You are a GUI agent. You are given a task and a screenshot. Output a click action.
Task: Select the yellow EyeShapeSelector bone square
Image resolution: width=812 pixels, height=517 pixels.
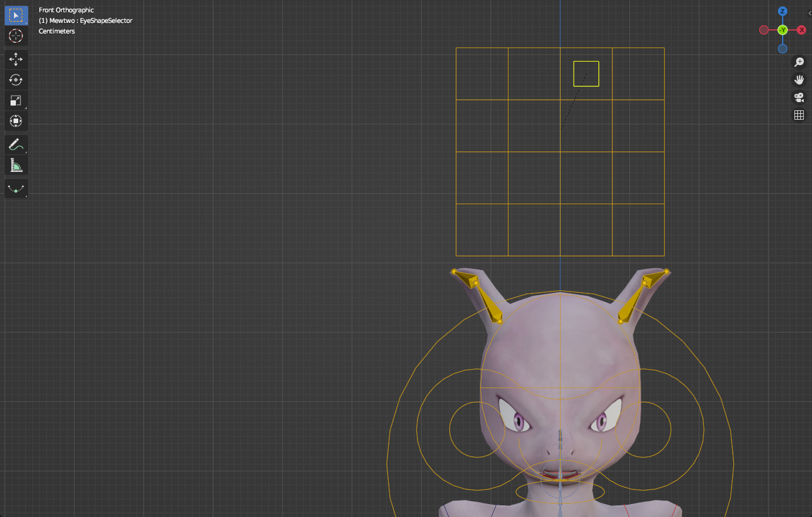pos(586,73)
